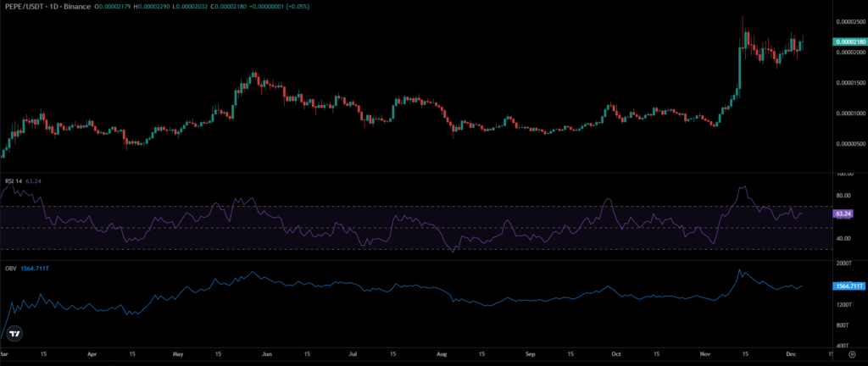Select the OBV indicator label
This screenshot has width=868, height=366.
pyautogui.click(x=9, y=268)
